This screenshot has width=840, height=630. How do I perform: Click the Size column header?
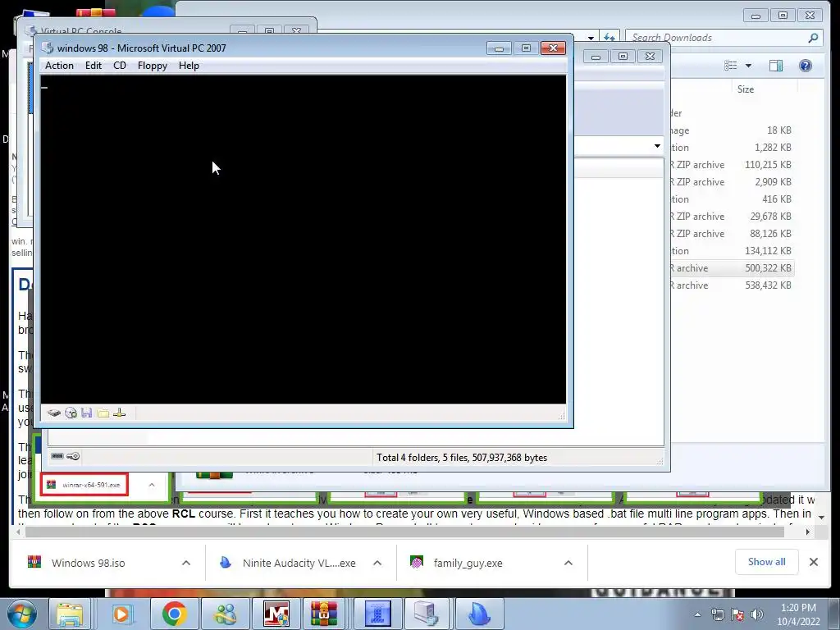pyautogui.click(x=745, y=89)
